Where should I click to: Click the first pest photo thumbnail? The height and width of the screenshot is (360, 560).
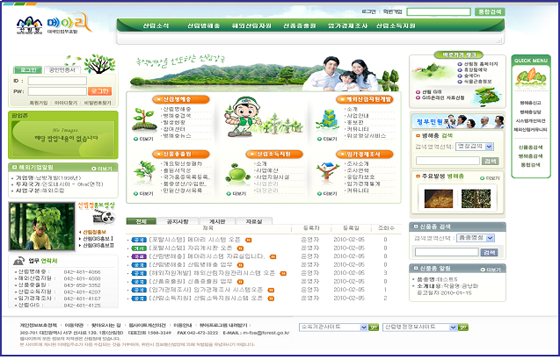coord(438,199)
